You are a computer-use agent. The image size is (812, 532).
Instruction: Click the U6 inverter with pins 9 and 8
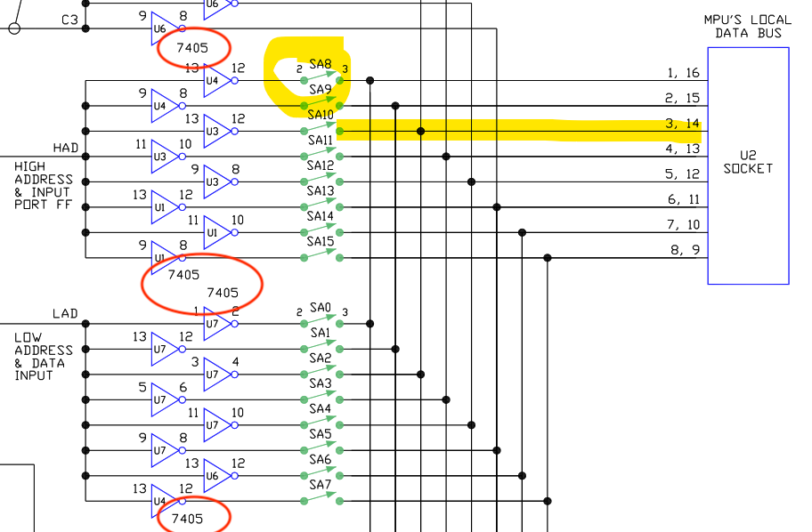click(x=163, y=28)
